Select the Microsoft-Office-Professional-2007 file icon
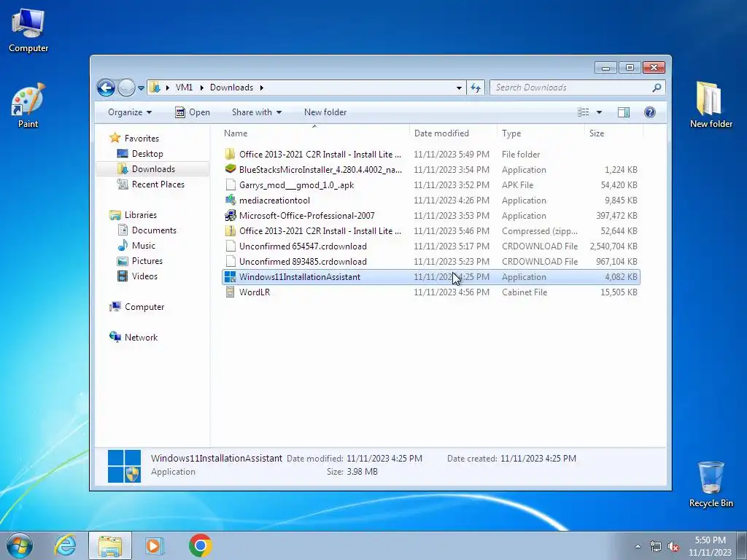 [231, 215]
